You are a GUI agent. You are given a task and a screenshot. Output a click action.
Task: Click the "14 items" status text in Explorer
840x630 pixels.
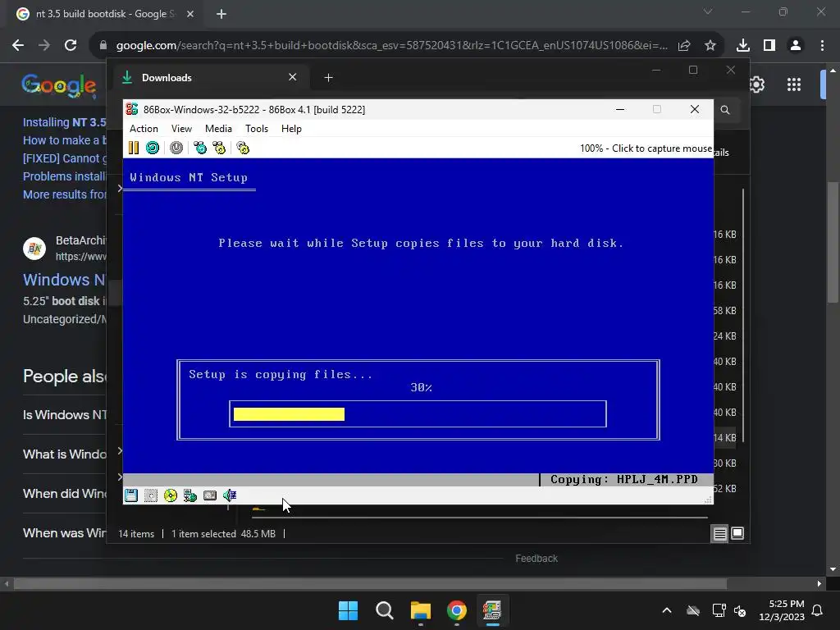136,534
